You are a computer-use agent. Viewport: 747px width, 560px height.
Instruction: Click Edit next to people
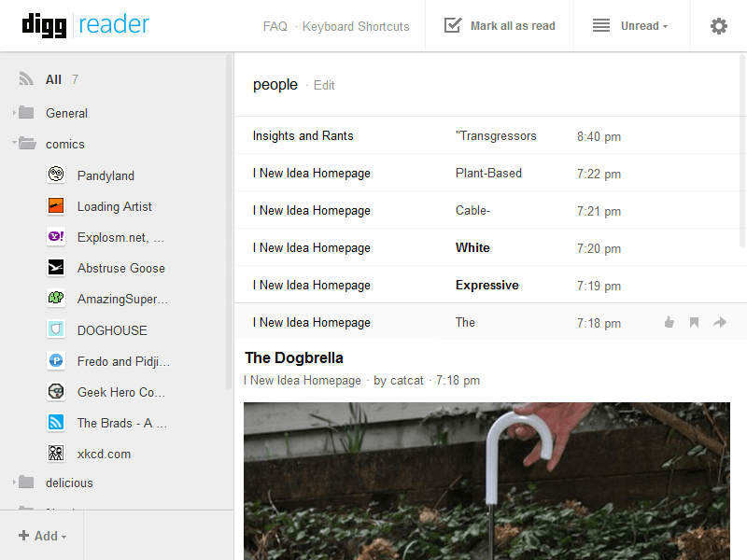(x=324, y=85)
